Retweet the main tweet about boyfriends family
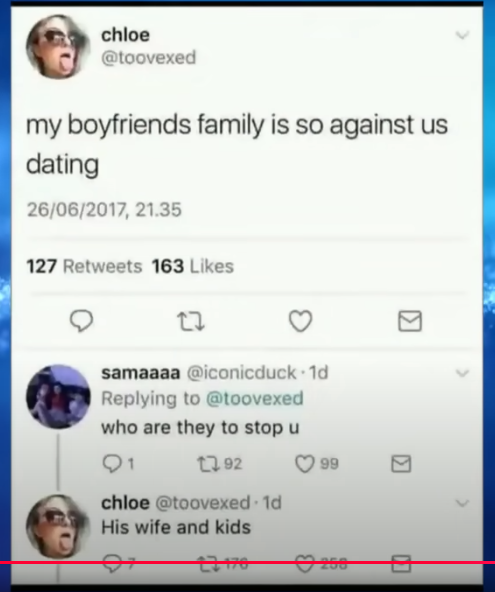The height and width of the screenshot is (592, 495). (191, 321)
